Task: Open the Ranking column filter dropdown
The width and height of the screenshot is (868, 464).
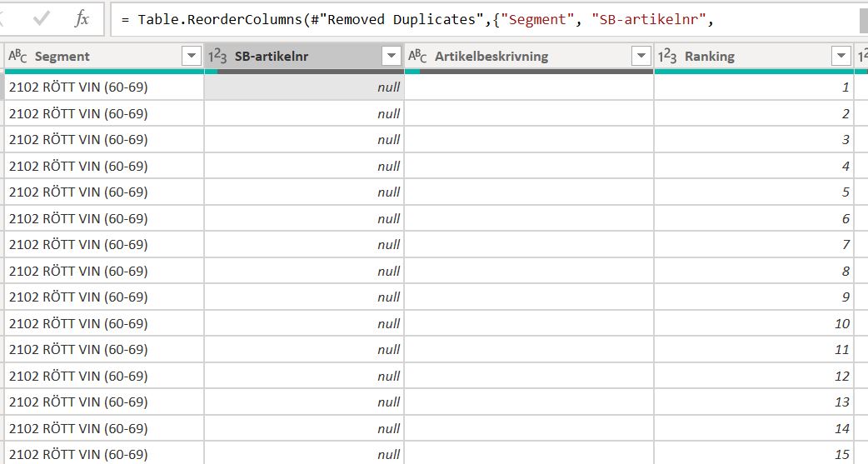Action: [x=841, y=56]
